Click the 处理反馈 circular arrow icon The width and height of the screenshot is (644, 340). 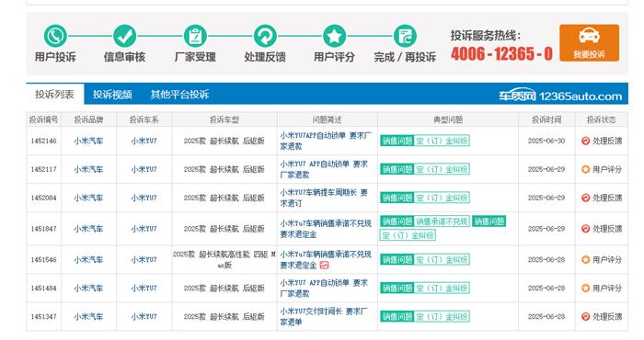coord(265,36)
